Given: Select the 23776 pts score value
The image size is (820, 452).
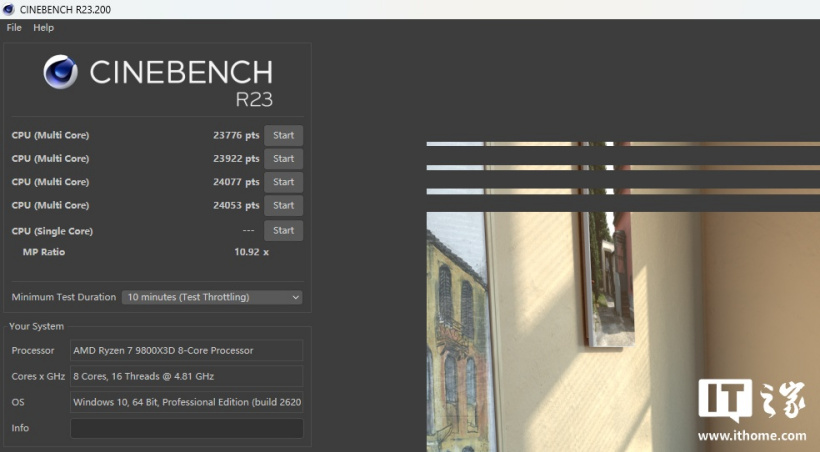Looking at the screenshot, I should (x=236, y=135).
